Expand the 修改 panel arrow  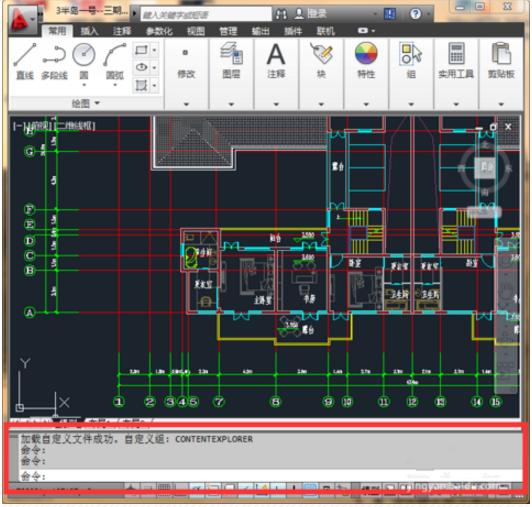pos(186,104)
